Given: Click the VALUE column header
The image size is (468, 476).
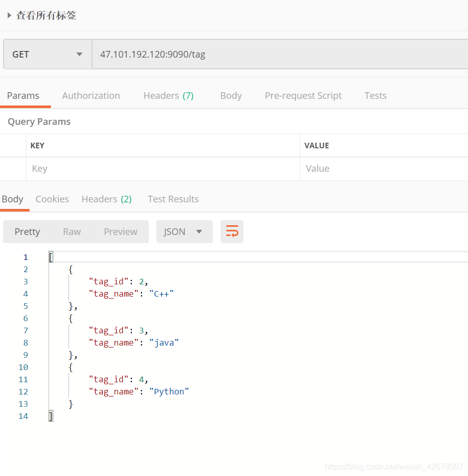Looking at the screenshot, I should pyautogui.click(x=317, y=146).
